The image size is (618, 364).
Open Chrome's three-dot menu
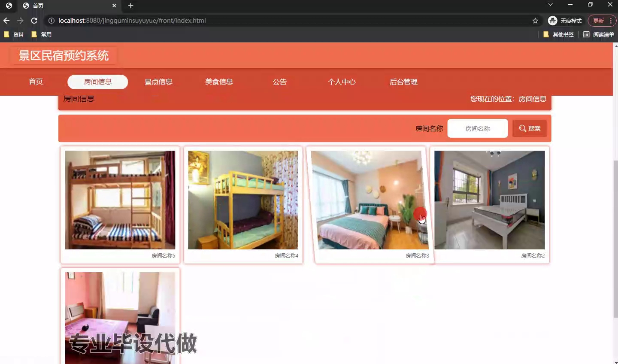pos(611,21)
